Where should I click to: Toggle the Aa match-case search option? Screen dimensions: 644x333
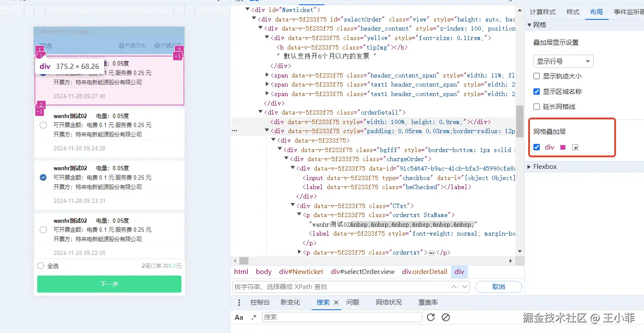coord(239,317)
